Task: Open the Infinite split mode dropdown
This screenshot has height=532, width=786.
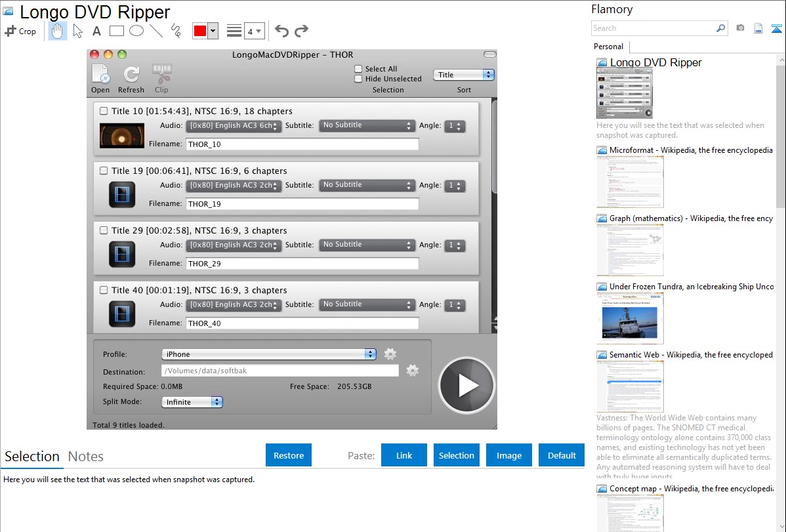Action: tap(192, 402)
